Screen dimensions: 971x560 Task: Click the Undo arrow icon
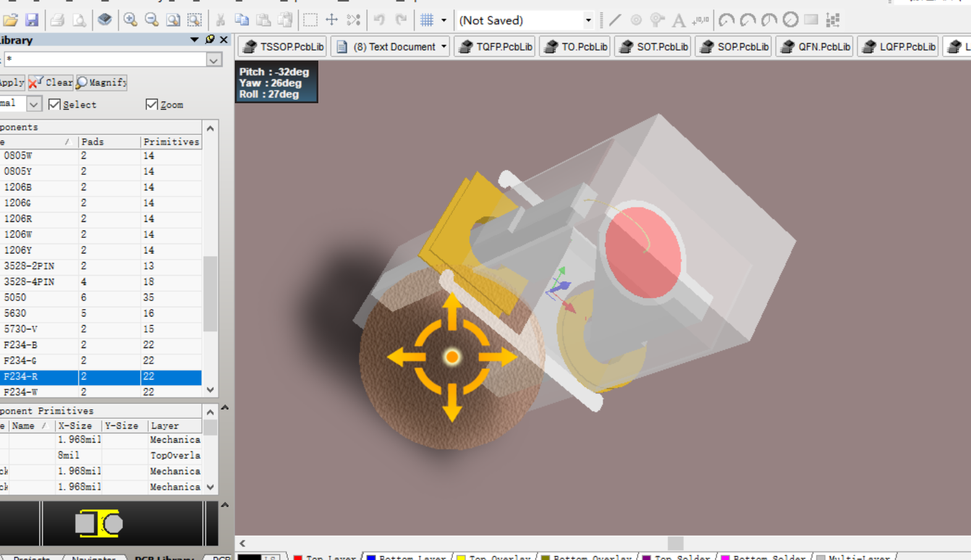[x=379, y=20]
